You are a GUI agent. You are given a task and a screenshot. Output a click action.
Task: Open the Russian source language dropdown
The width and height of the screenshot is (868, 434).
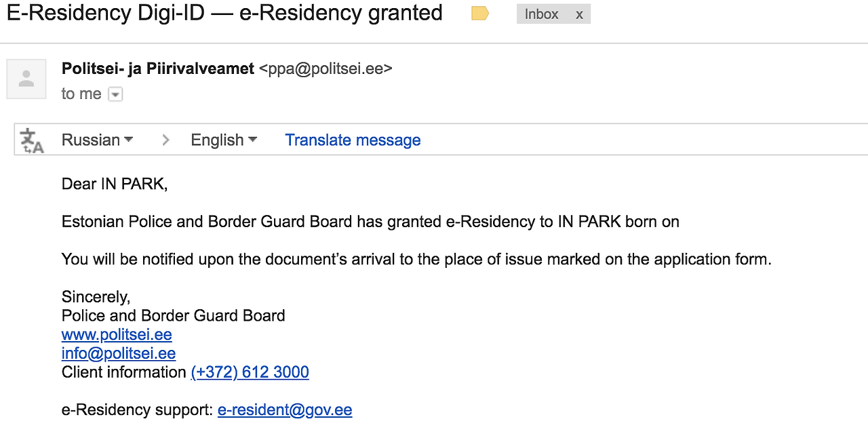click(97, 140)
